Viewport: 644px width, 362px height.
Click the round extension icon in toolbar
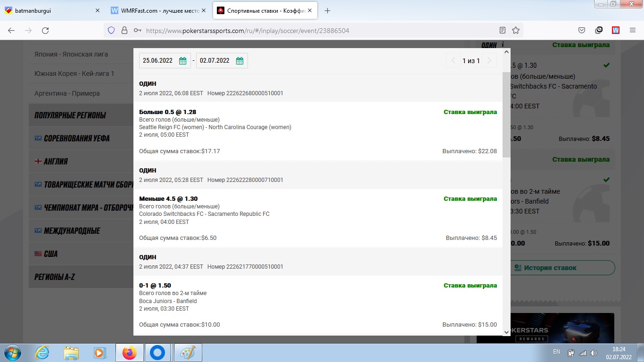pos(599,30)
